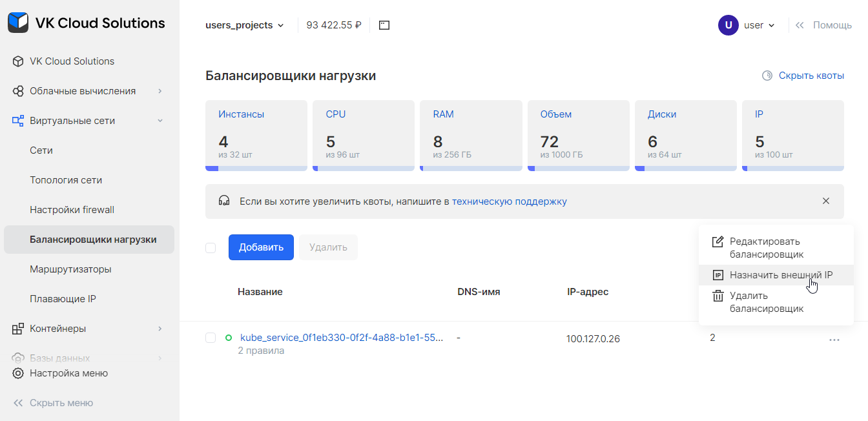Viewport: 868px width, 421px height.
Task: Click the green status indicator of kube_service
Action: pos(229,338)
